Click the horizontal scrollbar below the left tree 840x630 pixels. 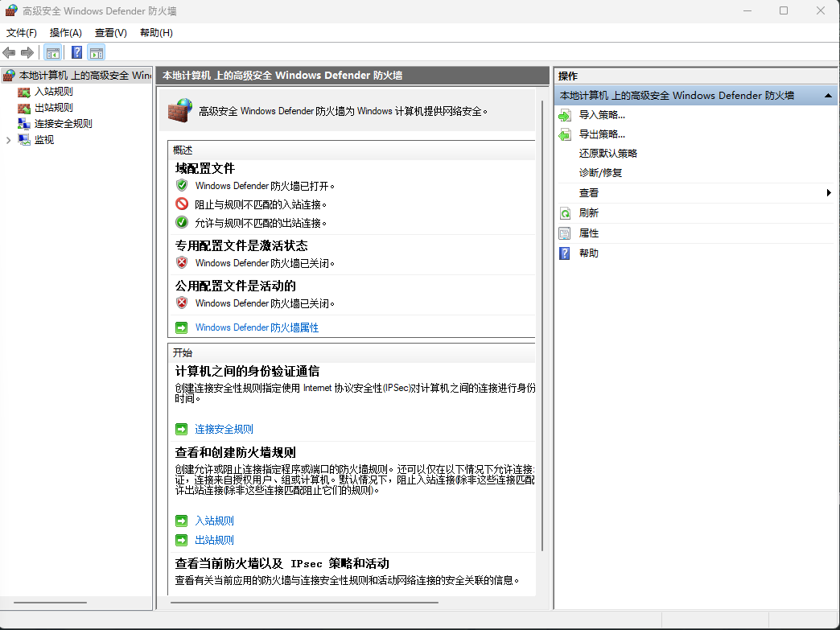pos(51,603)
